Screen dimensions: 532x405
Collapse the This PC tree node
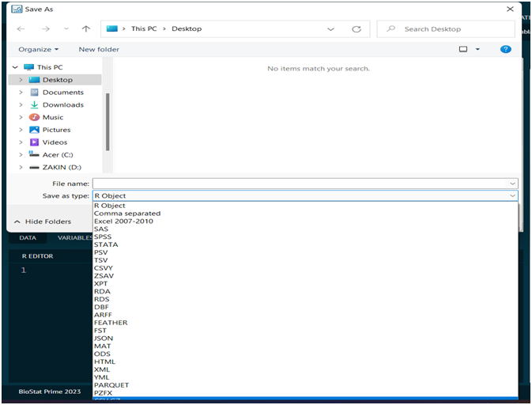(x=15, y=67)
